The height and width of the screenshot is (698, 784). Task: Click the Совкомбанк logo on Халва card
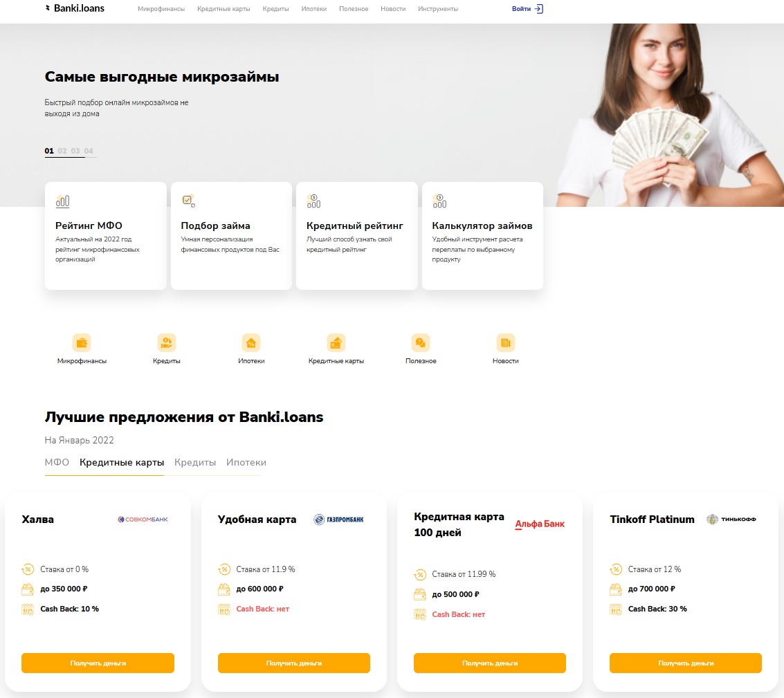pyautogui.click(x=143, y=520)
